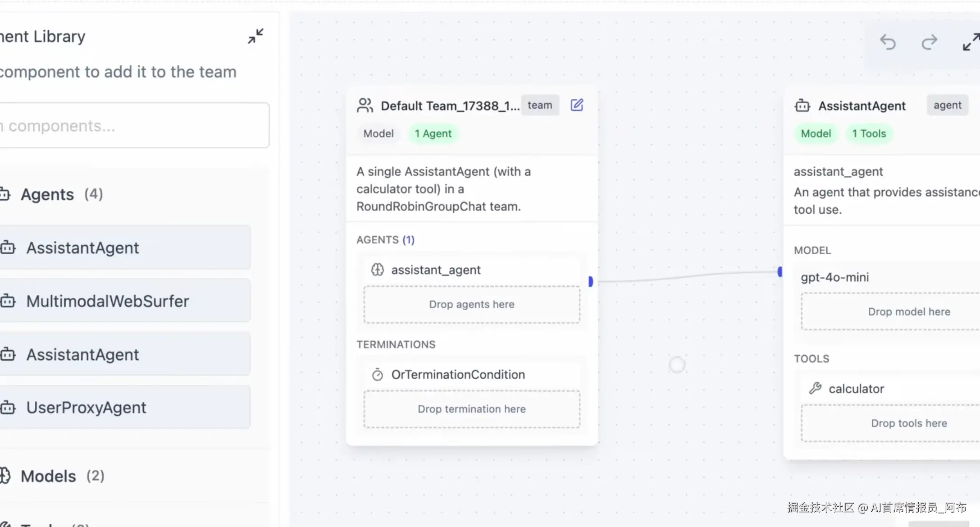Toggle fullscreen canvas view icon
Viewport: 980px width, 527px height.
(970, 42)
